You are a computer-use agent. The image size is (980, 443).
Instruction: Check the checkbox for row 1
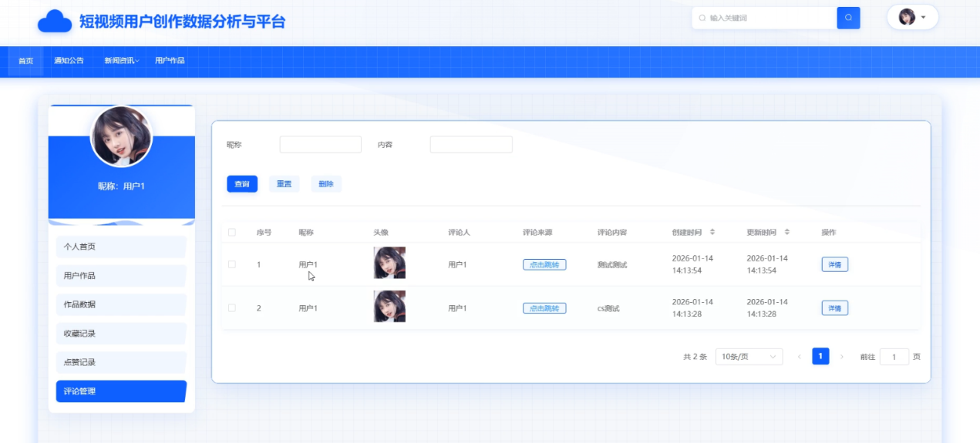232,264
